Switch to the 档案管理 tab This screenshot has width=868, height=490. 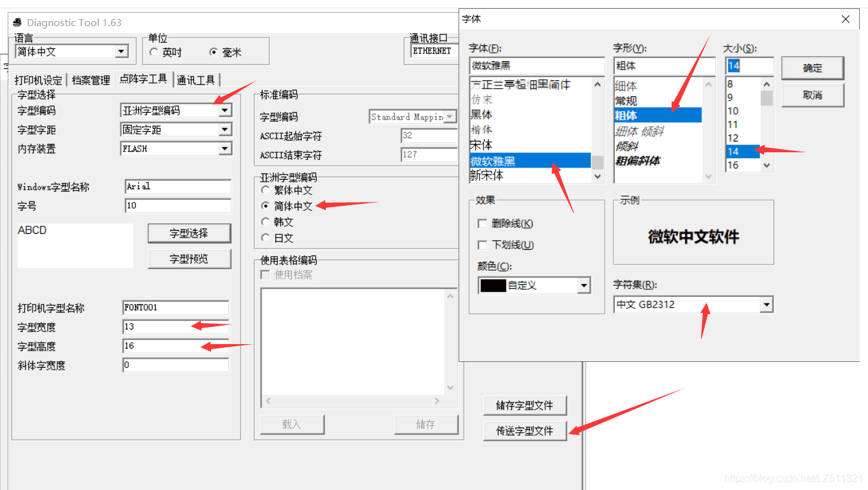pyautogui.click(x=91, y=80)
